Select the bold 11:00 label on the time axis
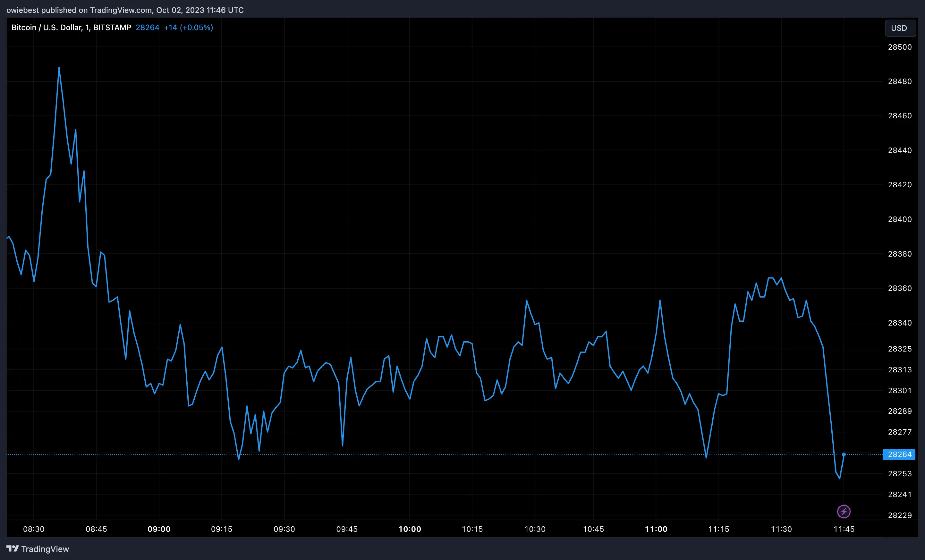The width and height of the screenshot is (925, 560). (657, 529)
